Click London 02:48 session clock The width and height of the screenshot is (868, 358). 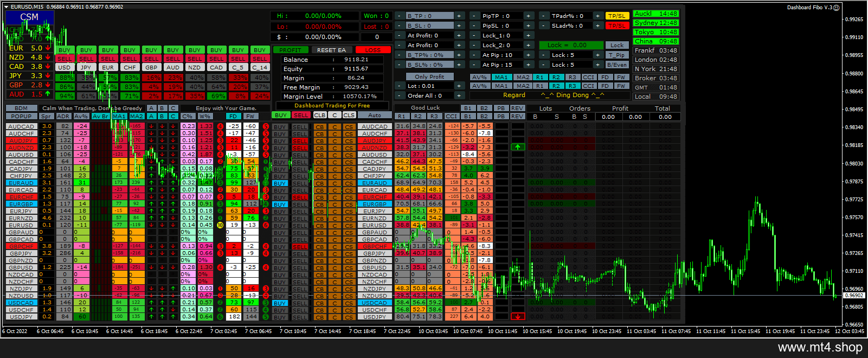(x=656, y=60)
